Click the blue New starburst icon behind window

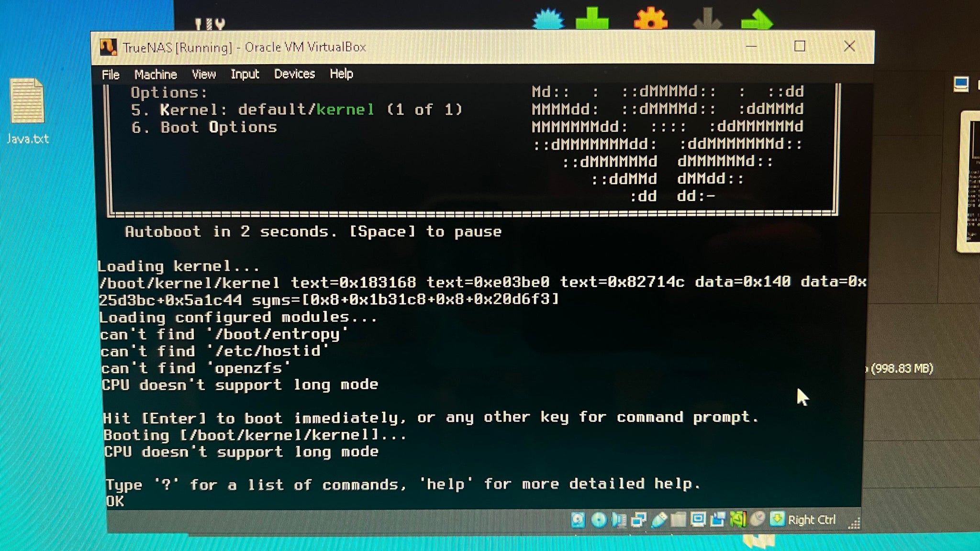click(548, 20)
